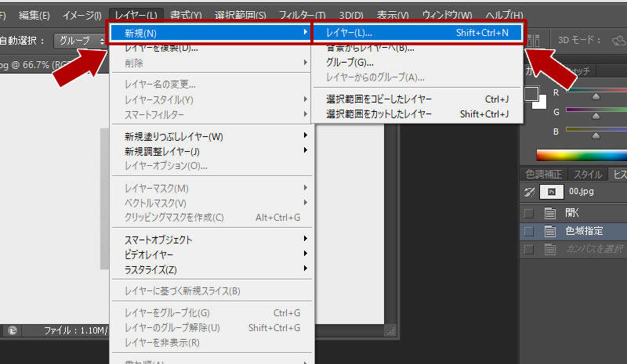Open the ヘルプ(H) menu

pos(504,15)
